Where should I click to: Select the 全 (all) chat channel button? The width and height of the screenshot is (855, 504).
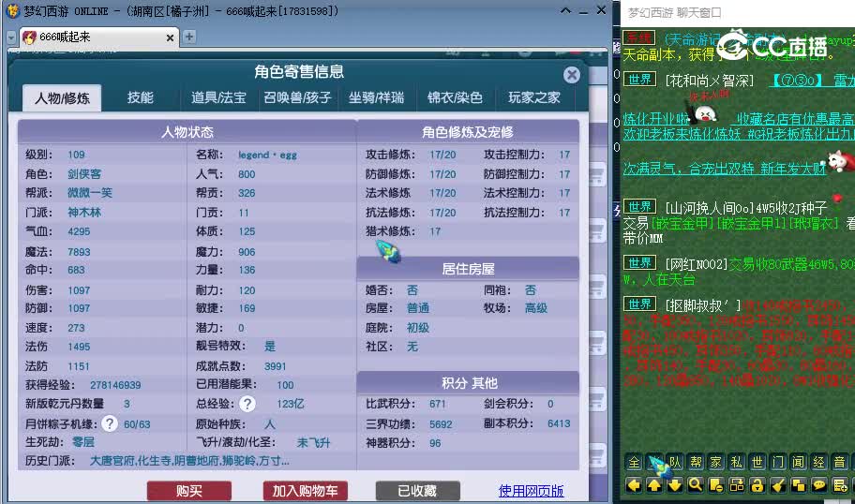pos(634,463)
